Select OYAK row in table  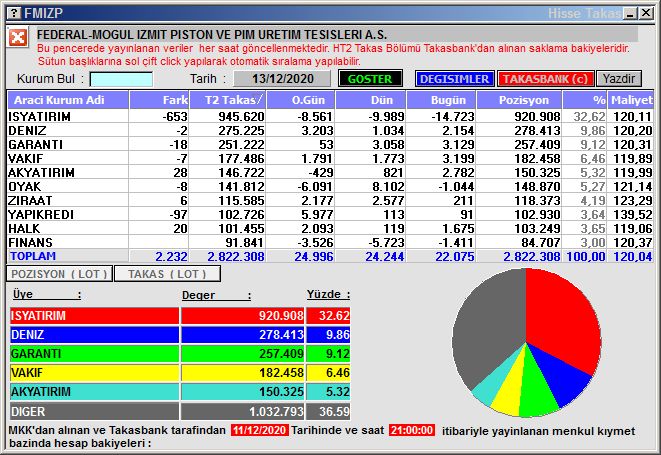330,186
